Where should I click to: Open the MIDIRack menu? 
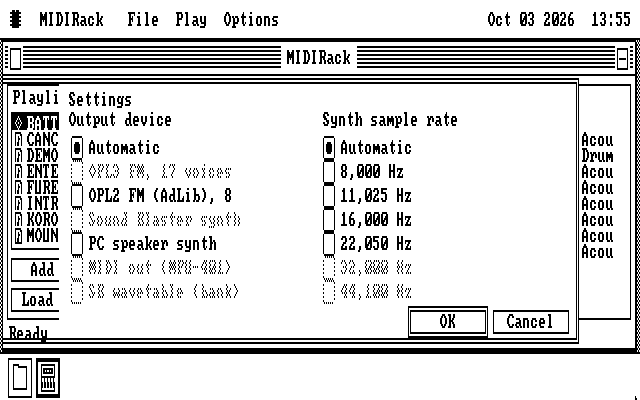(x=71, y=20)
